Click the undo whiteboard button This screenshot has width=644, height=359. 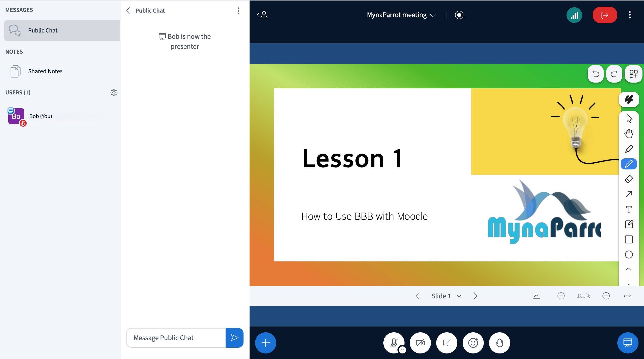(x=595, y=74)
